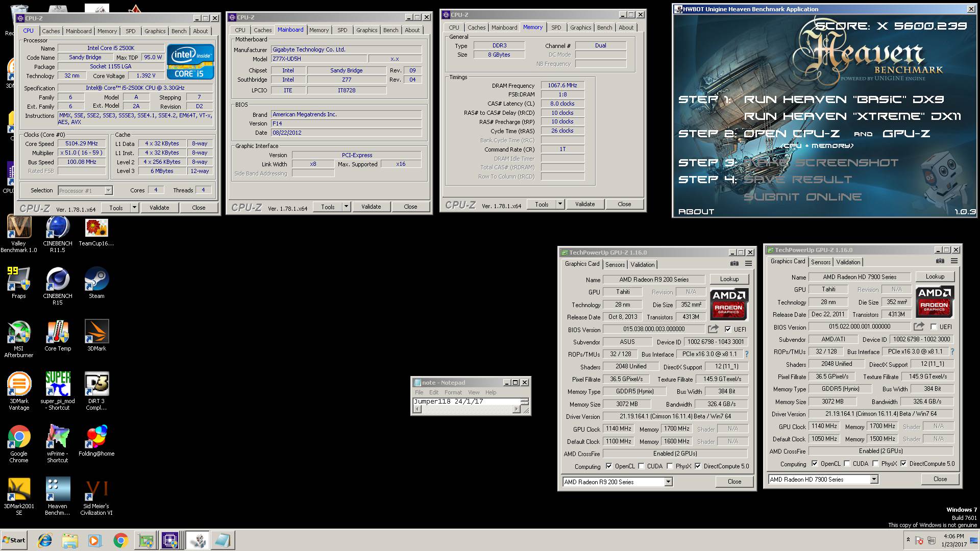The image size is (980, 551).
Task: Click screenshot camera icon in HD 7900 GPU-Z
Action: (940, 261)
